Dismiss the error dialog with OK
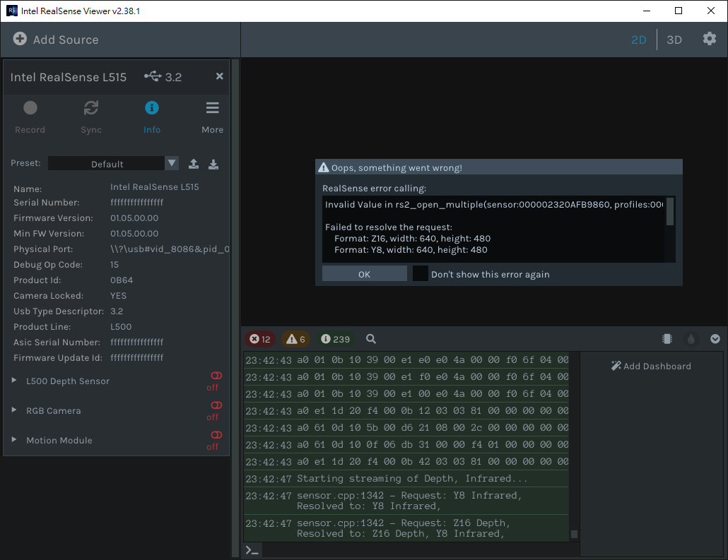The image size is (728, 560). coord(364,273)
